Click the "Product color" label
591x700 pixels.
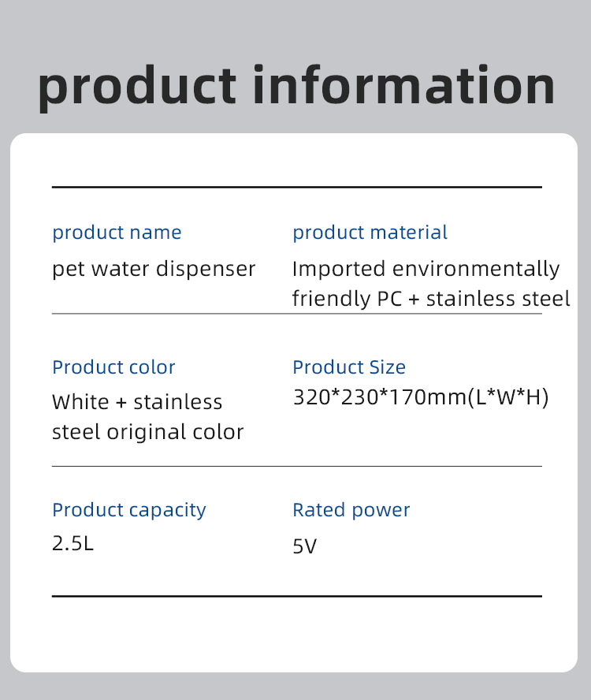pos(113,367)
